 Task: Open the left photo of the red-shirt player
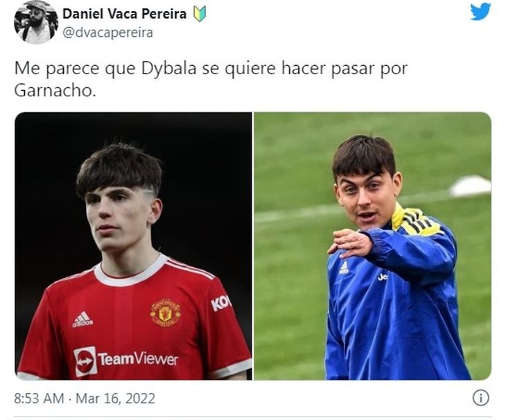pyautogui.click(x=133, y=246)
